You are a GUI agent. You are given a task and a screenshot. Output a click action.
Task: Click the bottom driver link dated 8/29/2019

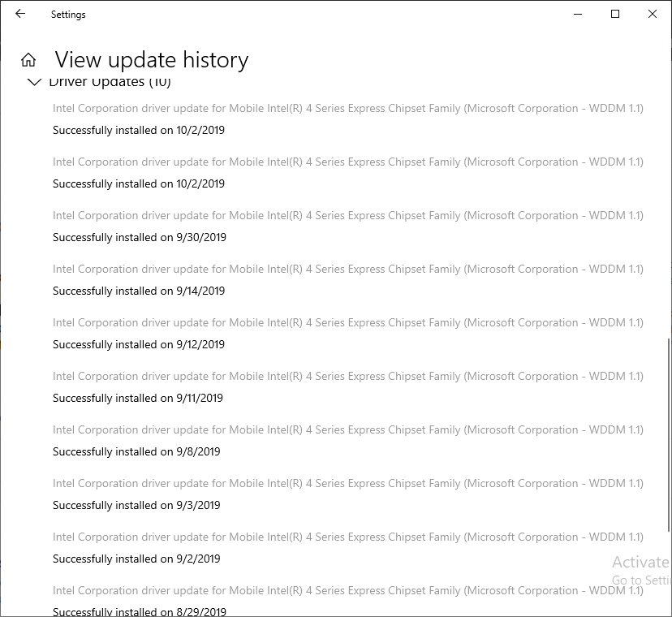[347, 591]
